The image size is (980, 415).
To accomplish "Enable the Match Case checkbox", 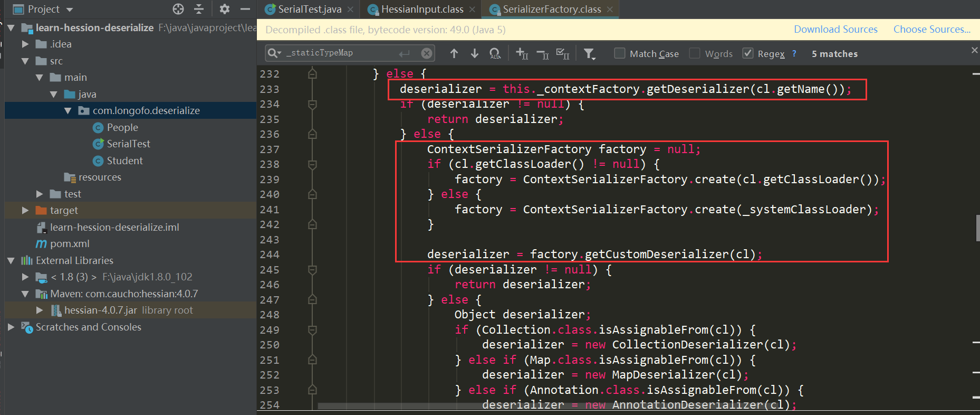I will 620,53.
